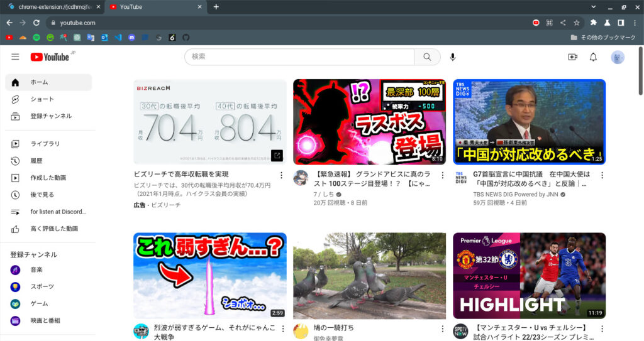Start voice search with microphone
This screenshot has width=644, height=341.
click(453, 57)
